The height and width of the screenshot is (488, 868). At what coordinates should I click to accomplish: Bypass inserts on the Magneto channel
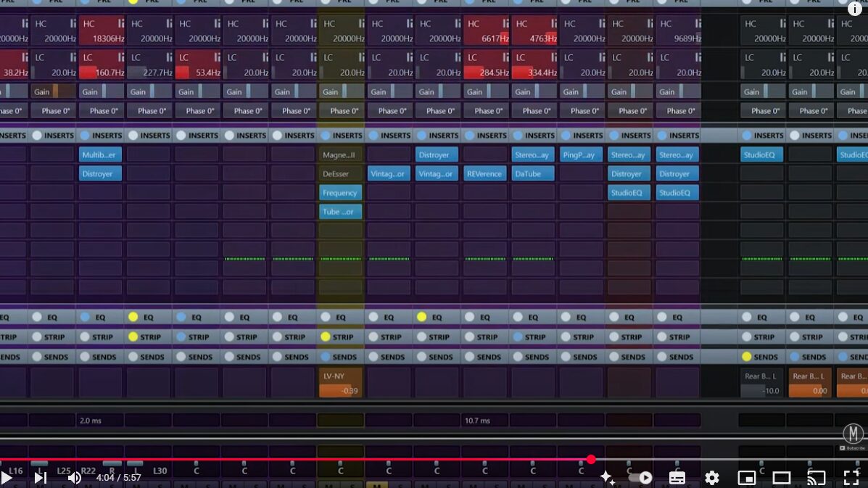coord(326,136)
